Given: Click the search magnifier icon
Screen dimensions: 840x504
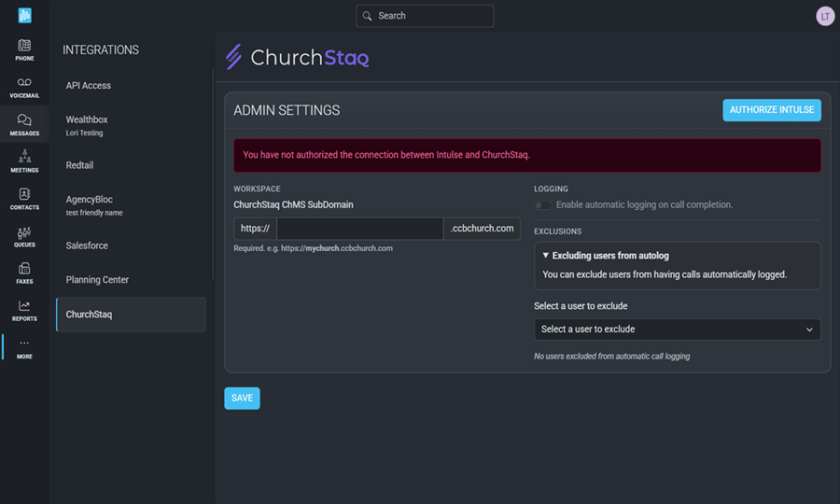Looking at the screenshot, I should pos(367,16).
